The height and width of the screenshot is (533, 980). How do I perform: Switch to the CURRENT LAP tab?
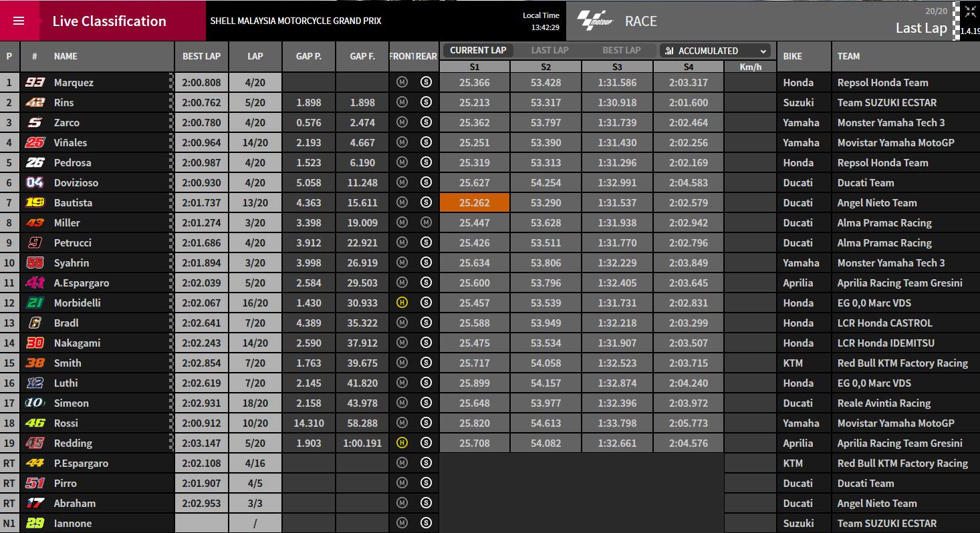[x=478, y=50]
